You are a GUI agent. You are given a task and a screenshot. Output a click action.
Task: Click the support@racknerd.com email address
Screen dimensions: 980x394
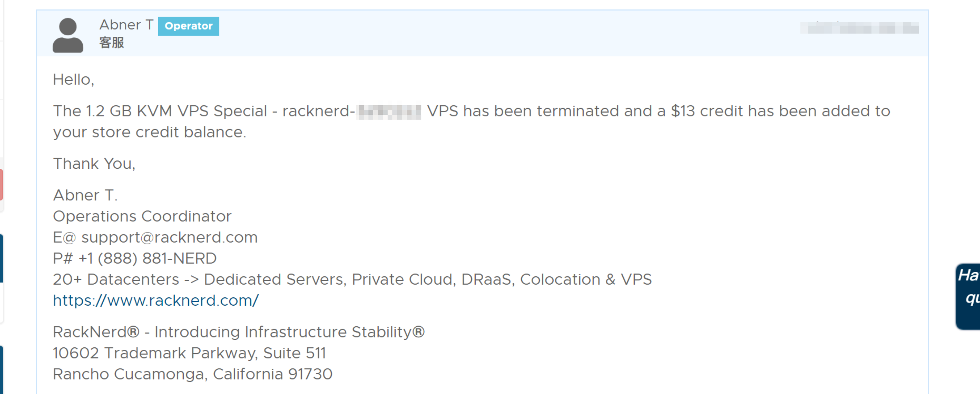click(x=169, y=237)
